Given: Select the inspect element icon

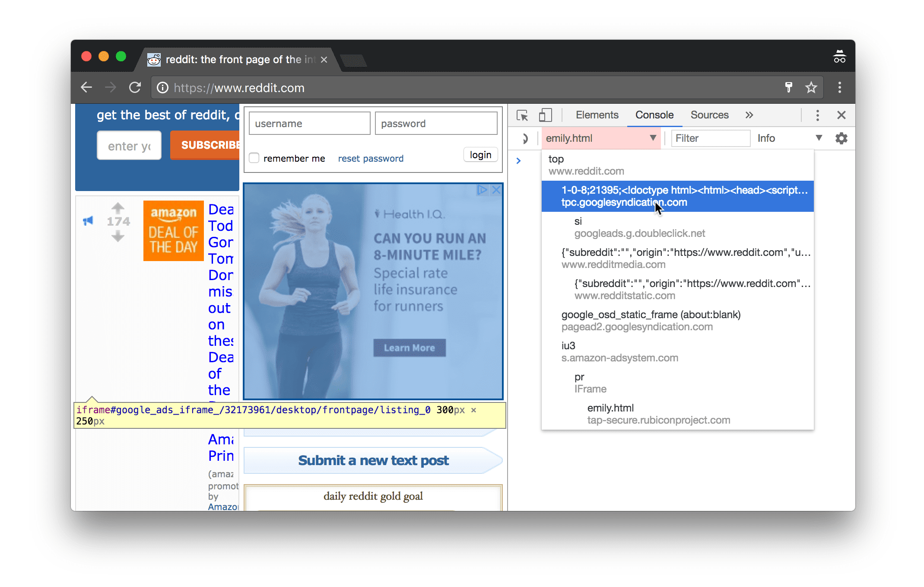Looking at the screenshot, I should tap(524, 115).
